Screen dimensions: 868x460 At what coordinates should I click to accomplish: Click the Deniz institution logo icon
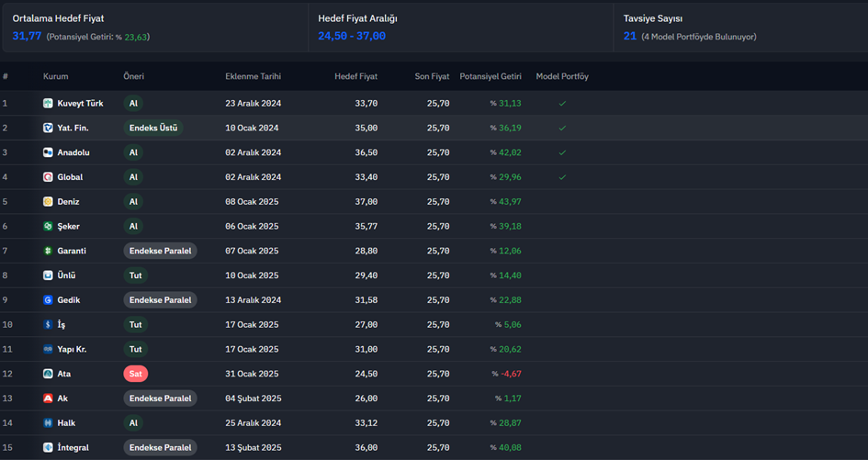click(x=48, y=201)
